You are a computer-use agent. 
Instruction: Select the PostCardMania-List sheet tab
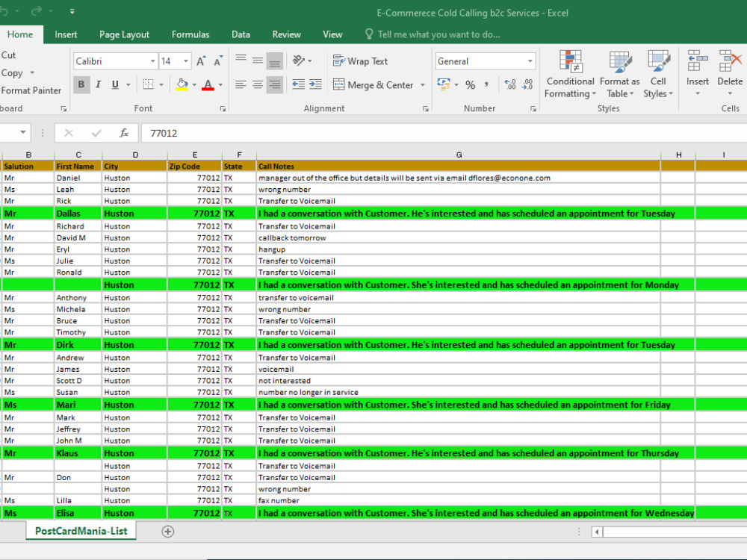pyautogui.click(x=81, y=531)
